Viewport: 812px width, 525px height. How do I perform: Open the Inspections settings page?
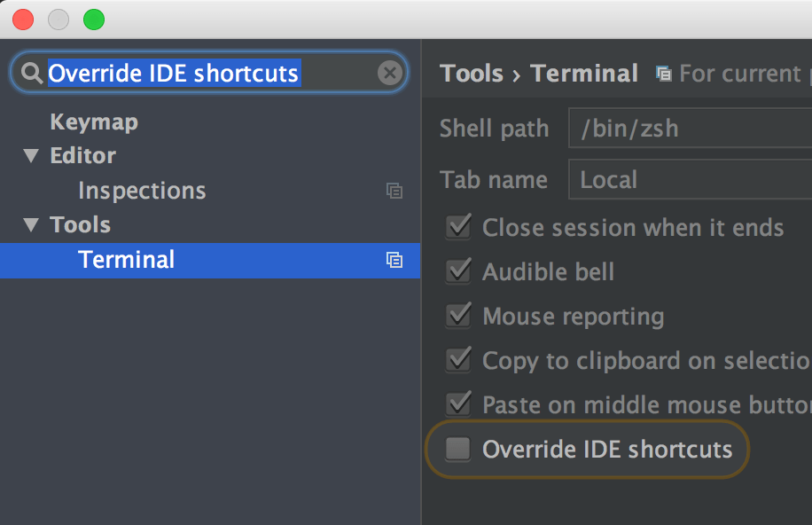[141, 190]
